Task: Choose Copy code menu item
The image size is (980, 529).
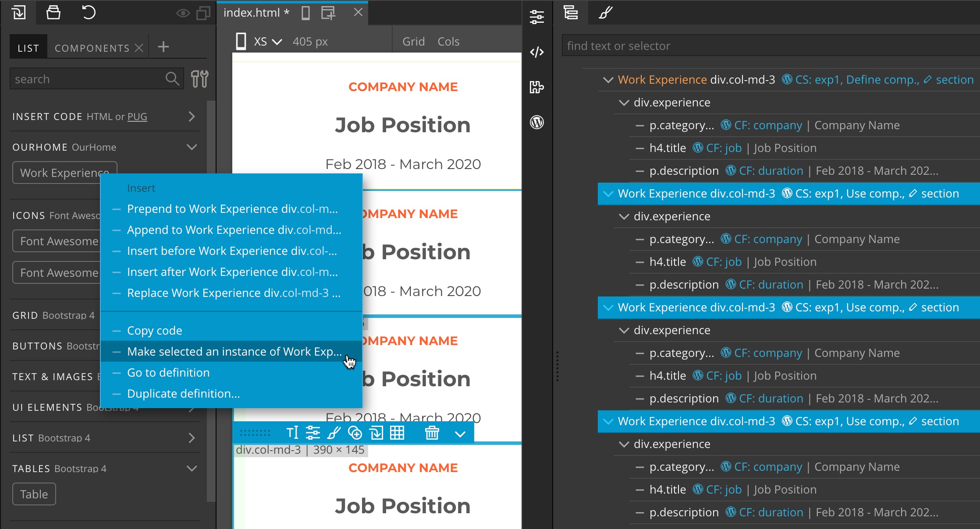Action: 231,331
